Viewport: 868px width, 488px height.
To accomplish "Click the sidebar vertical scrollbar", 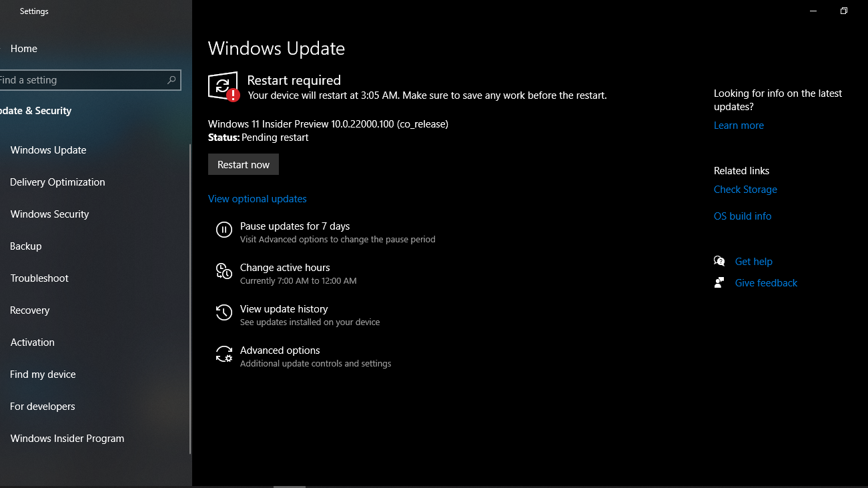I will [x=190, y=299].
